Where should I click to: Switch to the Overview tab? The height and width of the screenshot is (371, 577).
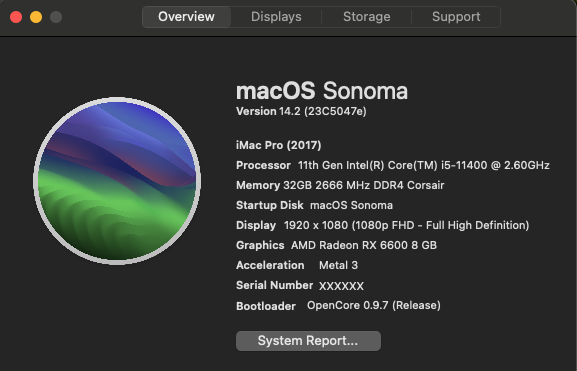pos(186,17)
